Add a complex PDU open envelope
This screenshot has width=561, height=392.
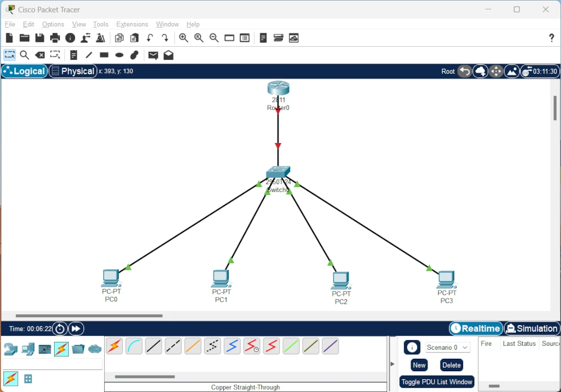[x=168, y=55]
